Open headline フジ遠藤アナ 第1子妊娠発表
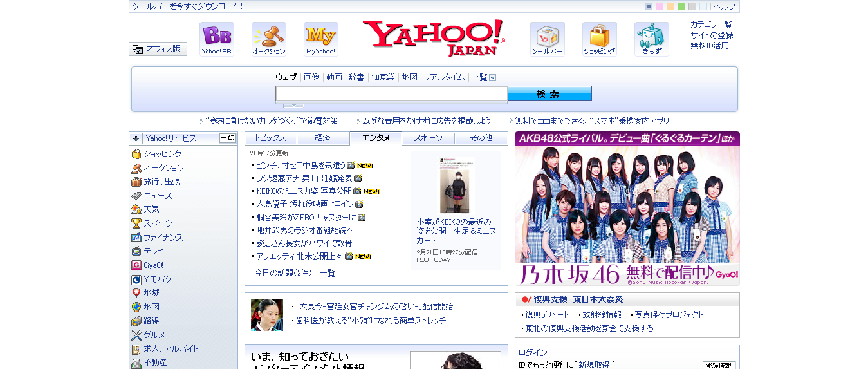This screenshot has height=369, width=868. pyautogui.click(x=304, y=178)
